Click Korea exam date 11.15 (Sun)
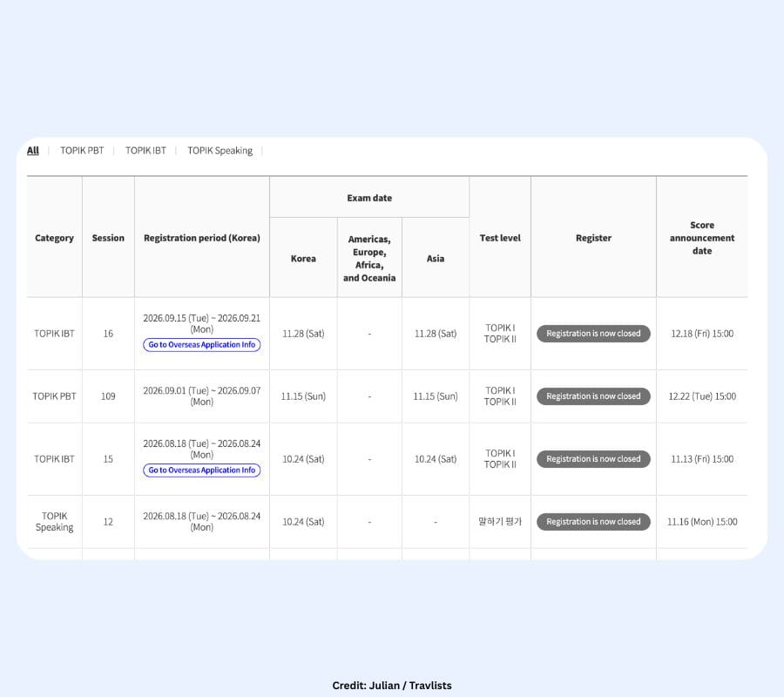 click(x=303, y=396)
